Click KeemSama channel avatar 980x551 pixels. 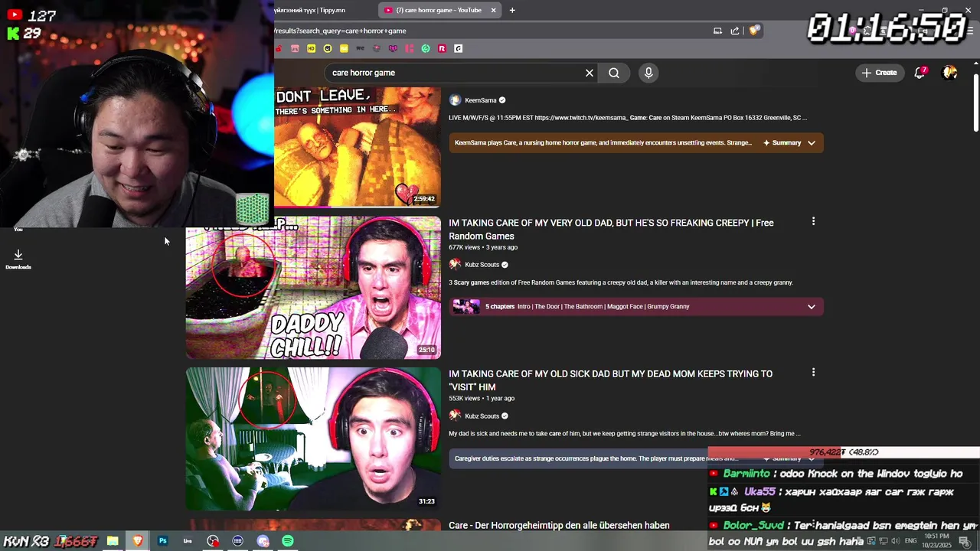coord(455,100)
